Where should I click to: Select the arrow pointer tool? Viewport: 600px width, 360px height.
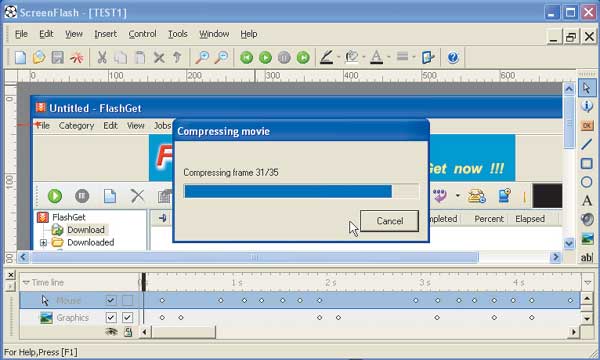(587, 88)
